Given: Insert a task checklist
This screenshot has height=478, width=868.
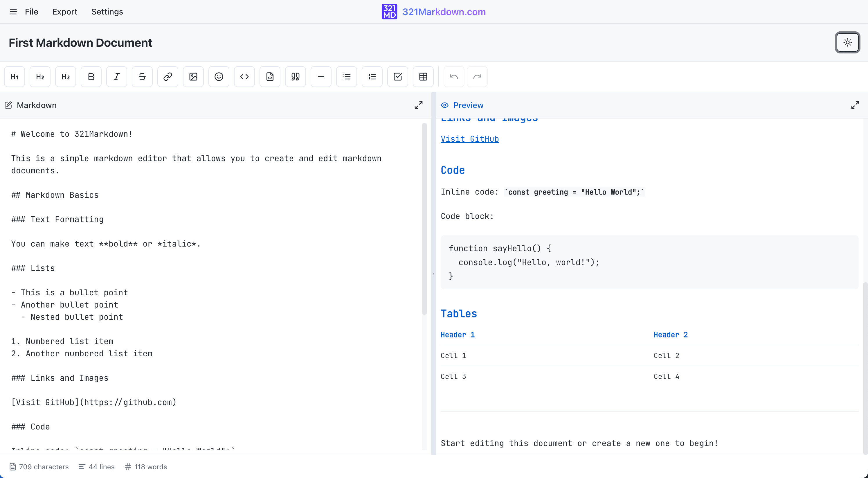Looking at the screenshot, I should [x=398, y=77].
